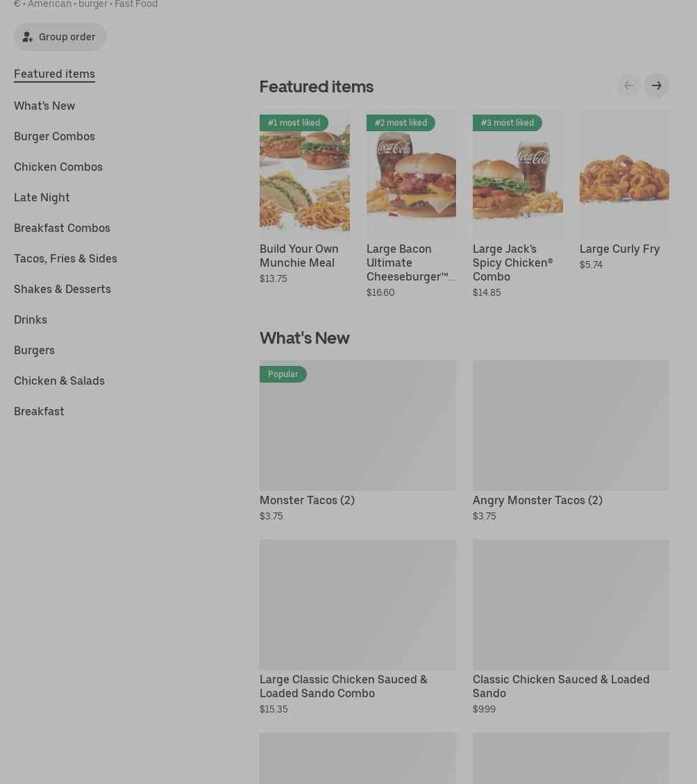
Task: Choose Shakes & Desserts category
Action: [x=62, y=289]
